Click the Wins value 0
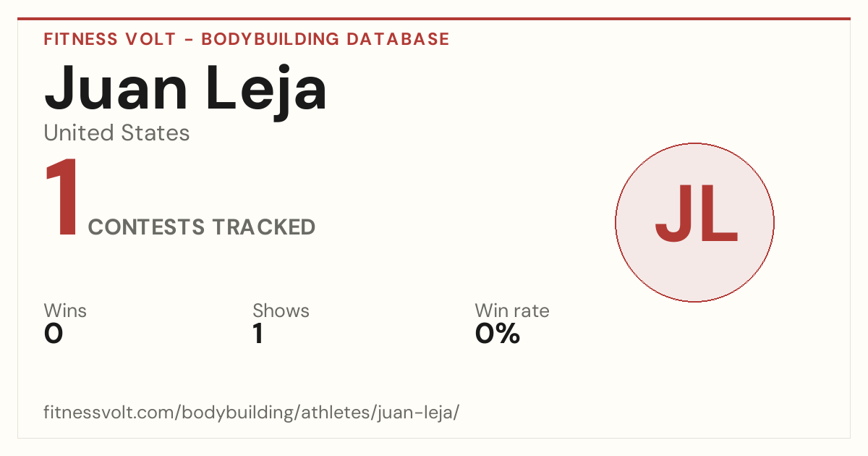 pos(54,334)
